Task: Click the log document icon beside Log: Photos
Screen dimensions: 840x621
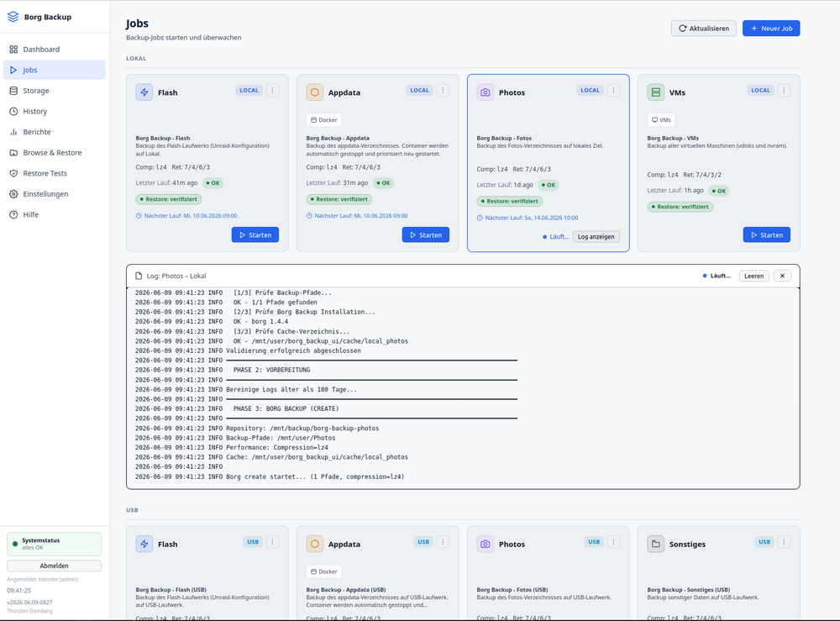Action: tap(139, 276)
